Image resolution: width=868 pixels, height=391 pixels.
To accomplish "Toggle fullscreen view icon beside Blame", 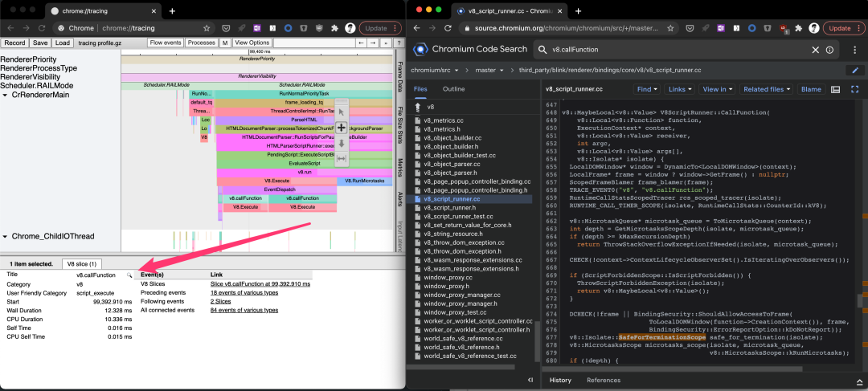I will click(854, 89).
